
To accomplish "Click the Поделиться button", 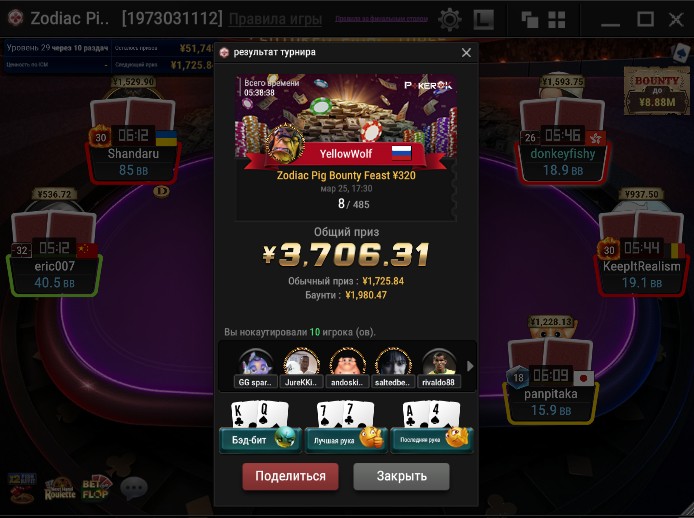I will pyautogui.click(x=290, y=476).
